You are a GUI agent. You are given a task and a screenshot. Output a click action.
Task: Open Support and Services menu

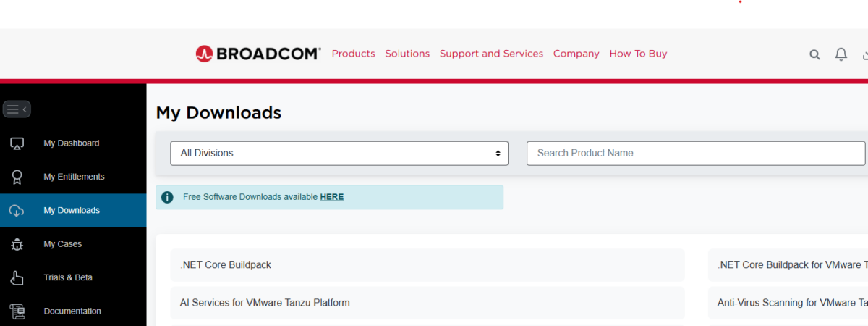pos(491,54)
